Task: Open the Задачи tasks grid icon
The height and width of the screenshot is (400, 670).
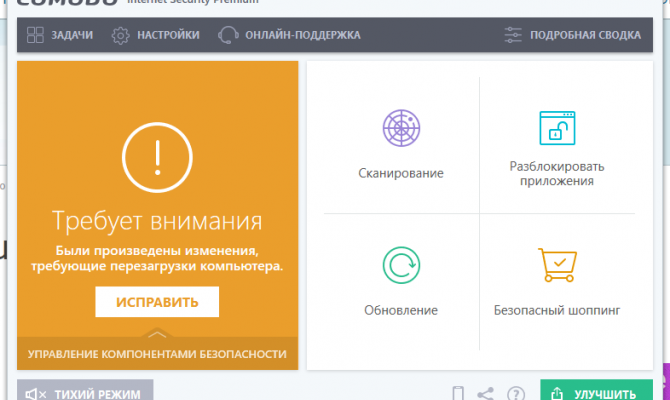Action: (35, 35)
